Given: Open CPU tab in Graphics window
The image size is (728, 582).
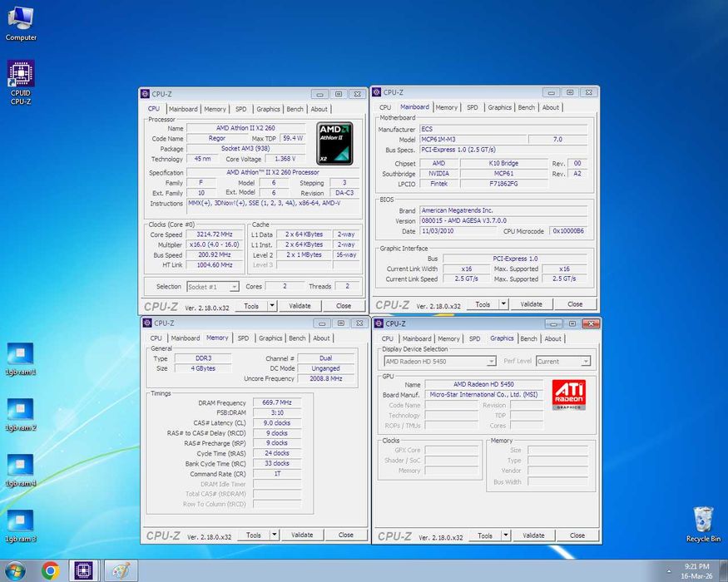Looking at the screenshot, I should [387, 338].
